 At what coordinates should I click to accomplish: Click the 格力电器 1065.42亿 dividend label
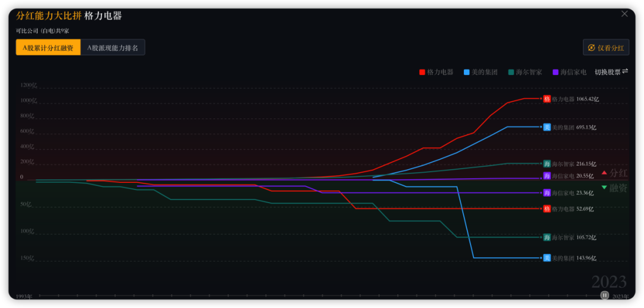(575, 99)
